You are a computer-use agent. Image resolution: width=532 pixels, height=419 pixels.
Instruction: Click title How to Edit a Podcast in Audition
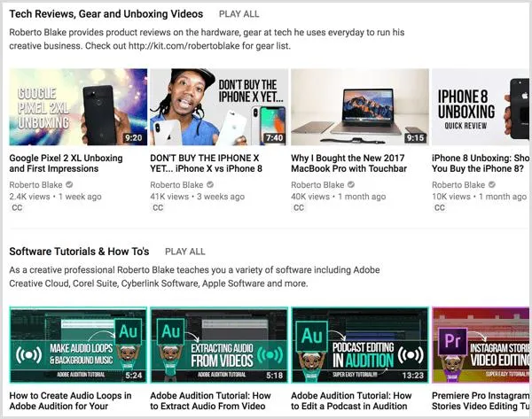[351, 400]
